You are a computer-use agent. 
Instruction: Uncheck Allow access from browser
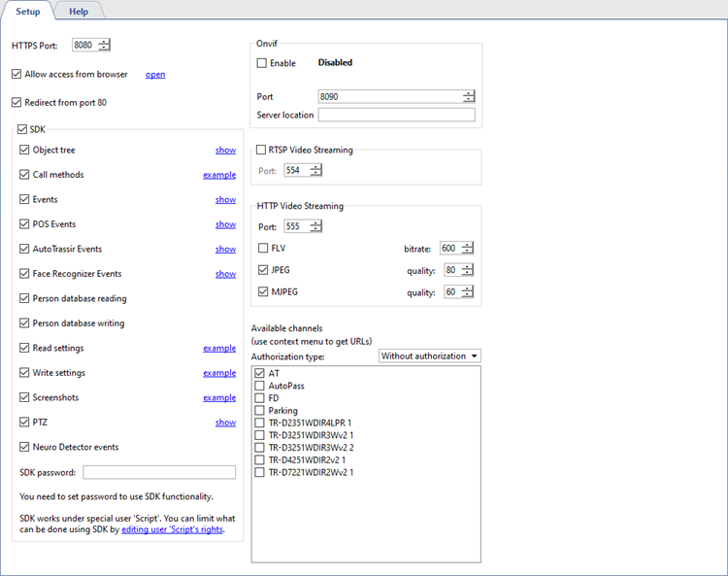pos(17,74)
